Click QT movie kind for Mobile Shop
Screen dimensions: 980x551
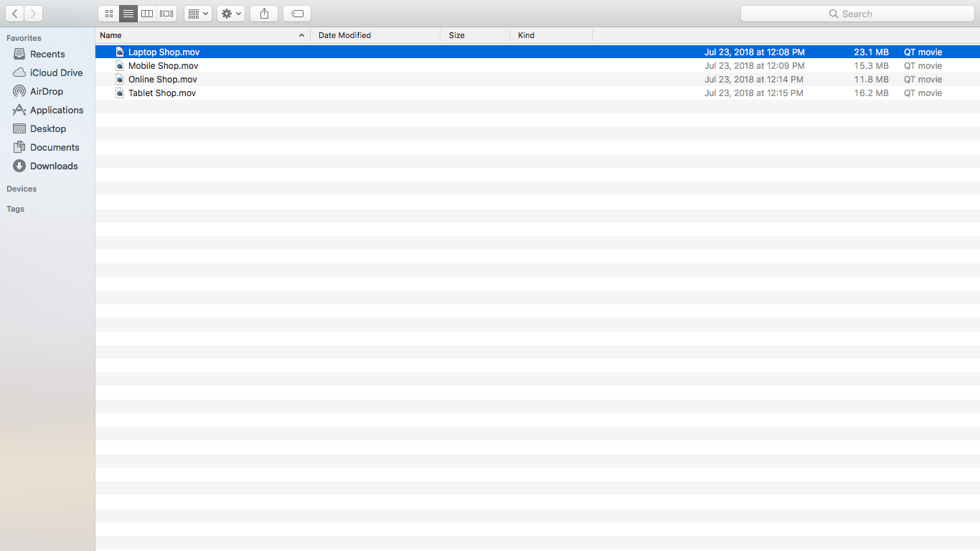[923, 65]
